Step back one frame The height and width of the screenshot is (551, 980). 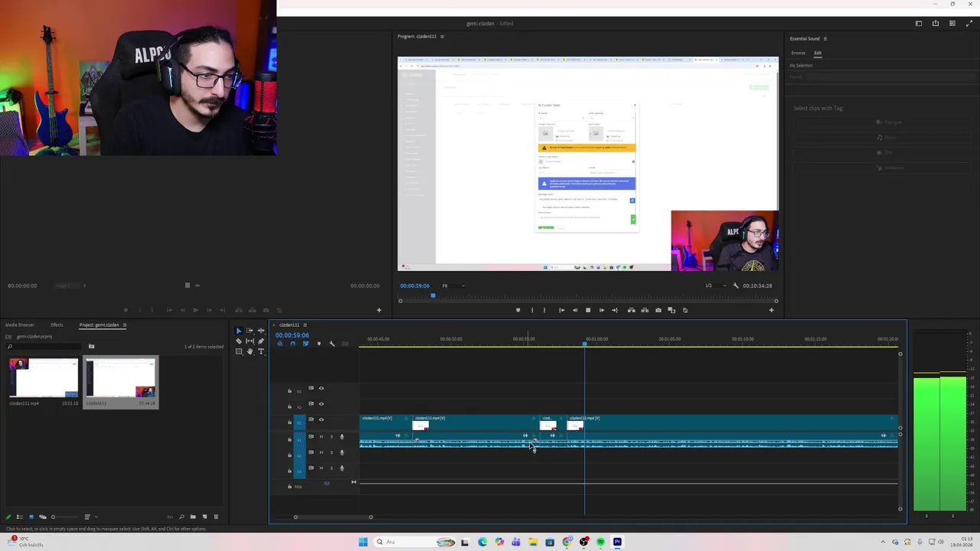[x=575, y=310]
